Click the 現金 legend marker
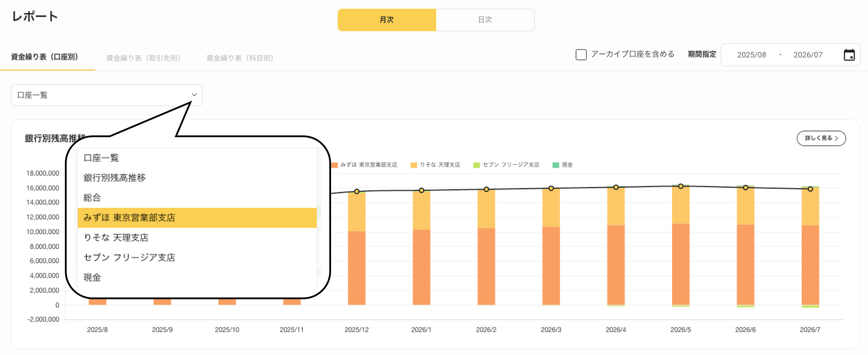Image resolution: width=868 pixels, height=355 pixels. point(555,165)
